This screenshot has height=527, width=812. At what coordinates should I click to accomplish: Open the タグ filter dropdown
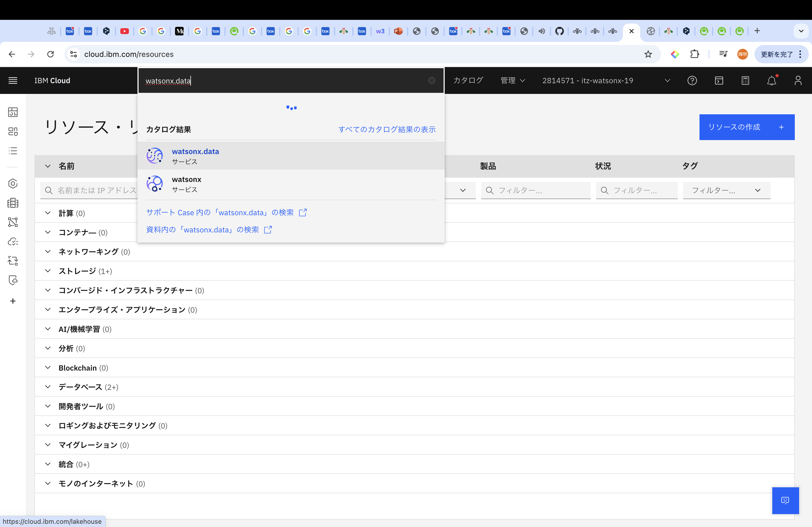click(726, 190)
